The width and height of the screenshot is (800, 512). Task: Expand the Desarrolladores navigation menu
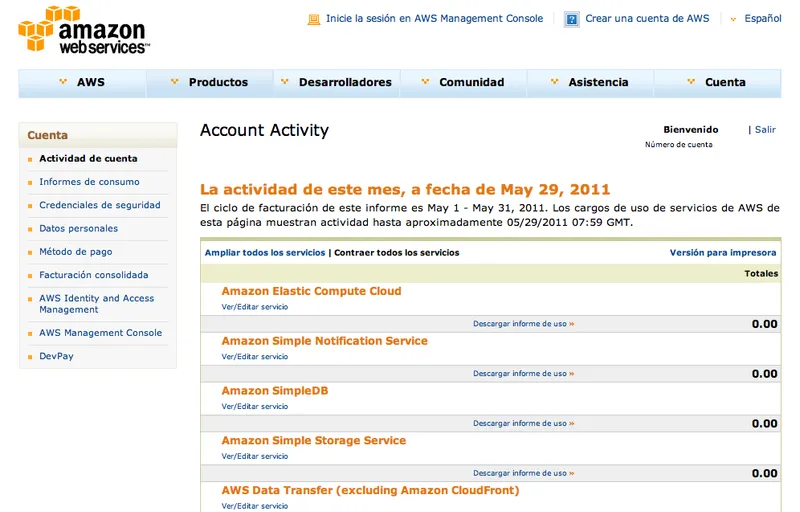[x=337, y=82]
